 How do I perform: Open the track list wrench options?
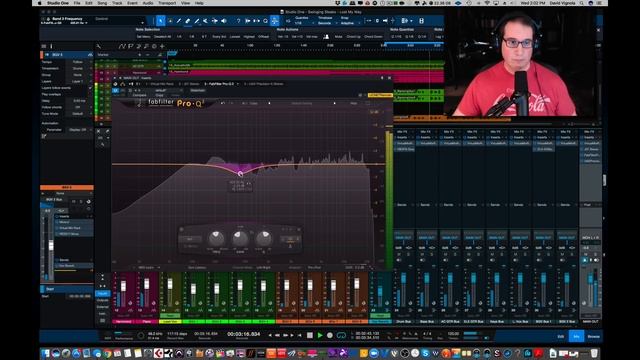(x=99, y=47)
